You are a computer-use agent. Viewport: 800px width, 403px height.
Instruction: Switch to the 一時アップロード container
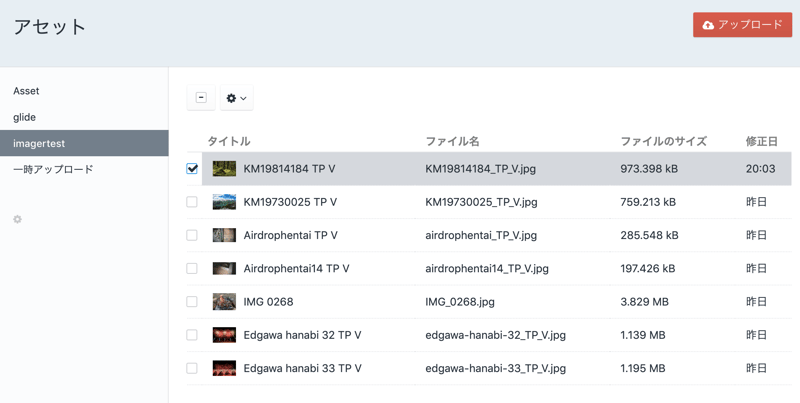53,169
